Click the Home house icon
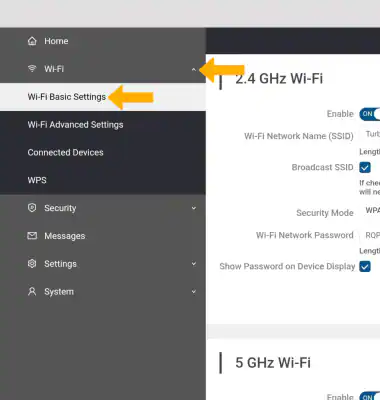380x400 pixels. point(32,41)
